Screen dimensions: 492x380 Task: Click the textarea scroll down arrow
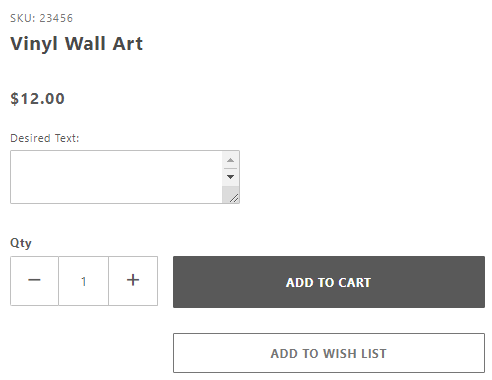point(230,177)
